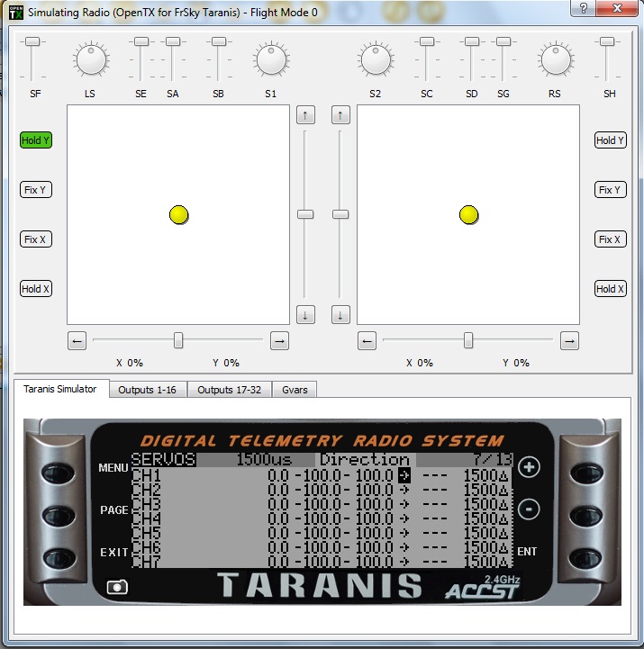Toggle the right stick Fix Y button

(611, 190)
